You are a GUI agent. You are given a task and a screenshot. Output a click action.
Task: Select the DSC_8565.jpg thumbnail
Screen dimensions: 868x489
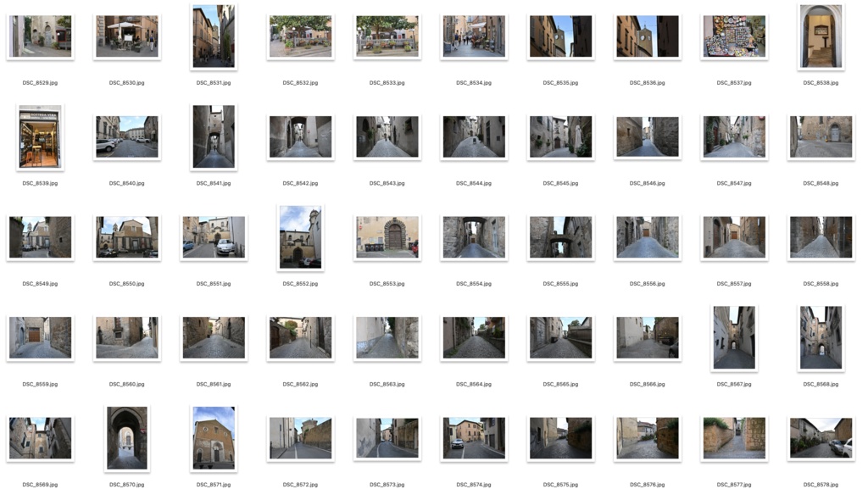pyautogui.click(x=561, y=337)
